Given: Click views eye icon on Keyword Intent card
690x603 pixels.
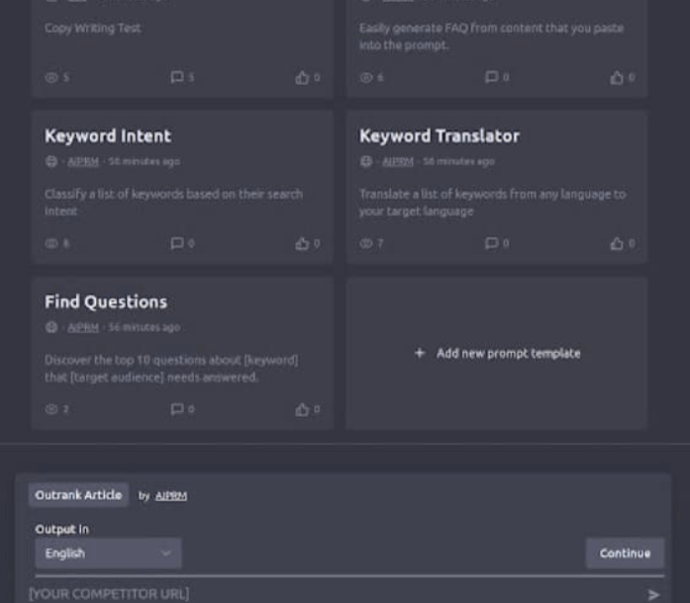Looking at the screenshot, I should click(x=52, y=243).
